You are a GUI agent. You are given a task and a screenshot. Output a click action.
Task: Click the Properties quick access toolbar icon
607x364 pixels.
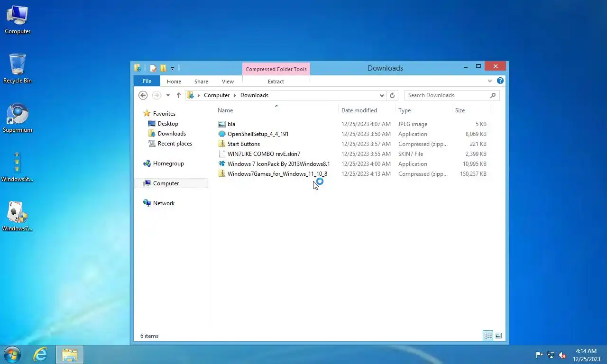pyautogui.click(x=153, y=68)
